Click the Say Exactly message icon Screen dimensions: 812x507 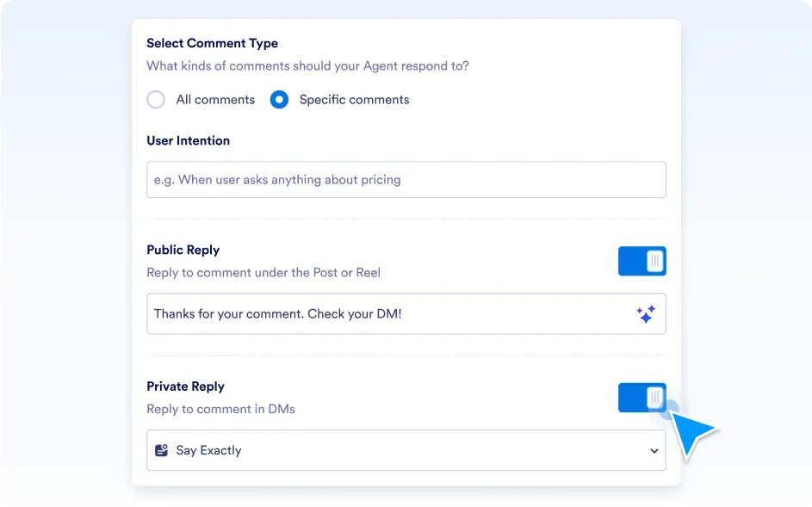tap(161, 450)
